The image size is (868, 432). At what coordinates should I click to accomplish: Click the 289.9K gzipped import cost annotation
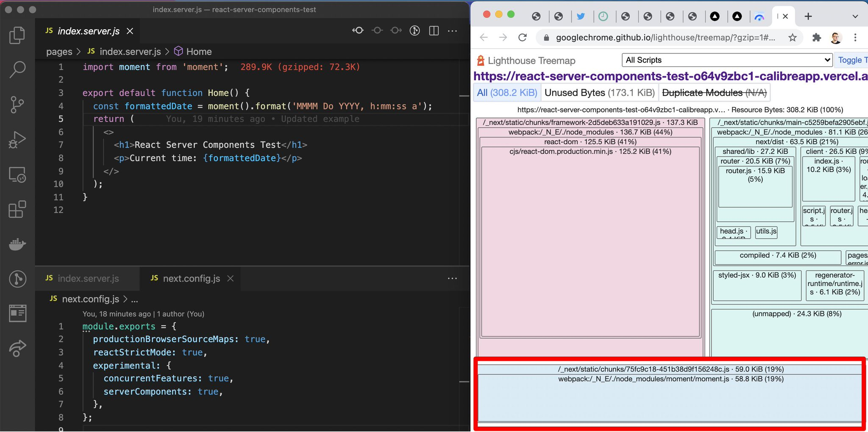tap(300, 67)
